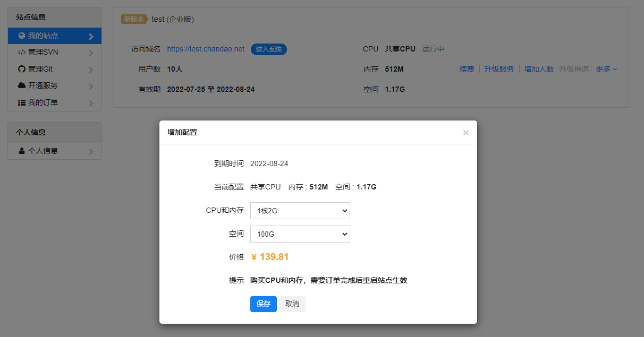Close the 增加配置 dialog with X
This screenshot has width=644, height=337.
(x=465, y=133)
